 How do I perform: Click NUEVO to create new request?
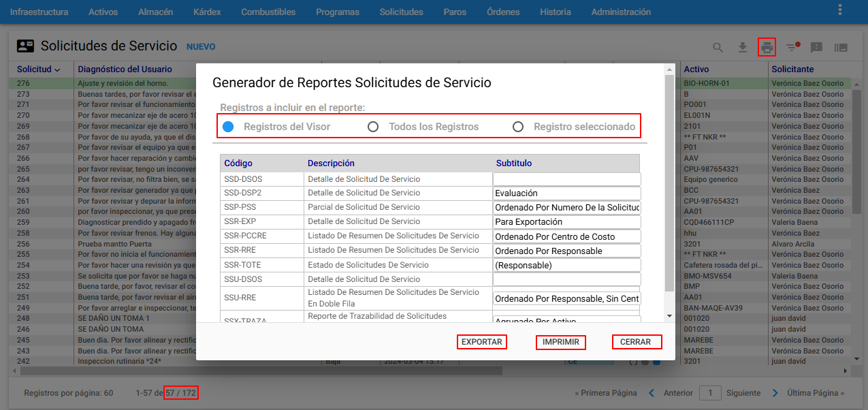click(x=201, y=47)
